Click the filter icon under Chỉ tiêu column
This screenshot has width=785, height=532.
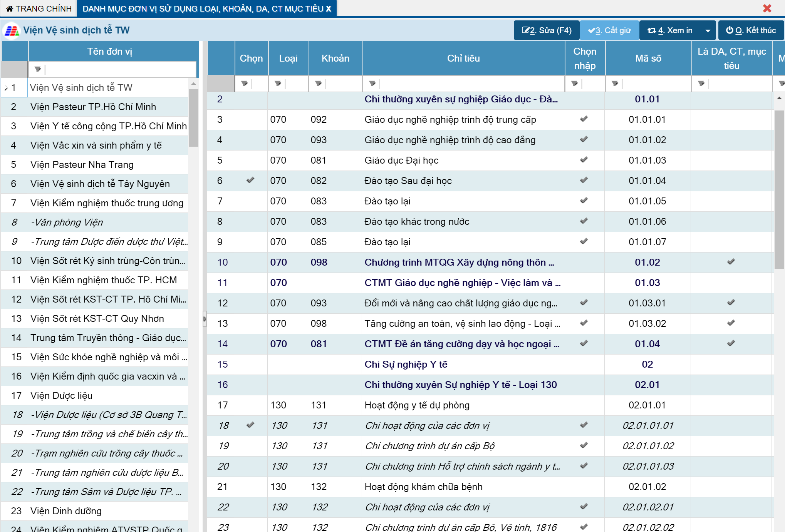click(372, 83)
